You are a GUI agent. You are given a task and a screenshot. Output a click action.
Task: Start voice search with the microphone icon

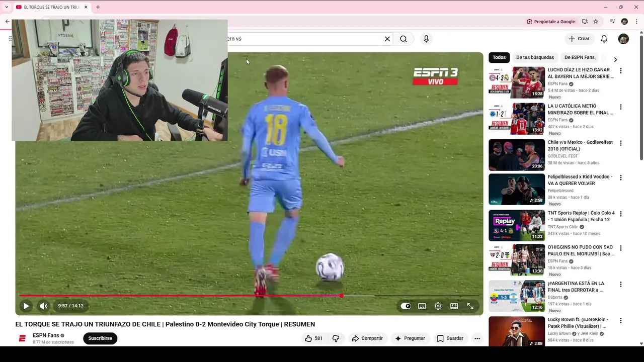[426, 39]
